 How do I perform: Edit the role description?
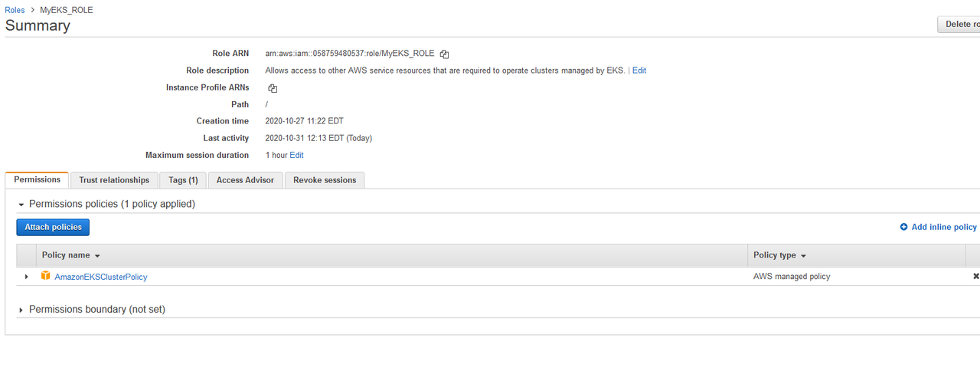[x=639, y=71]
